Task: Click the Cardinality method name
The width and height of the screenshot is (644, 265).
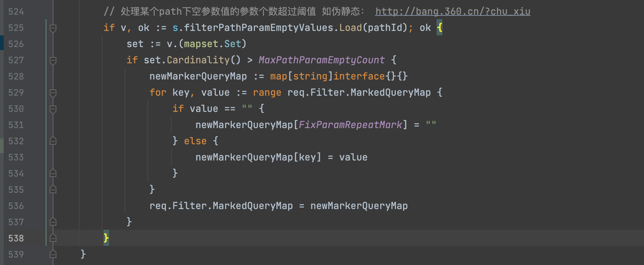Action: [x=198, y=60]
